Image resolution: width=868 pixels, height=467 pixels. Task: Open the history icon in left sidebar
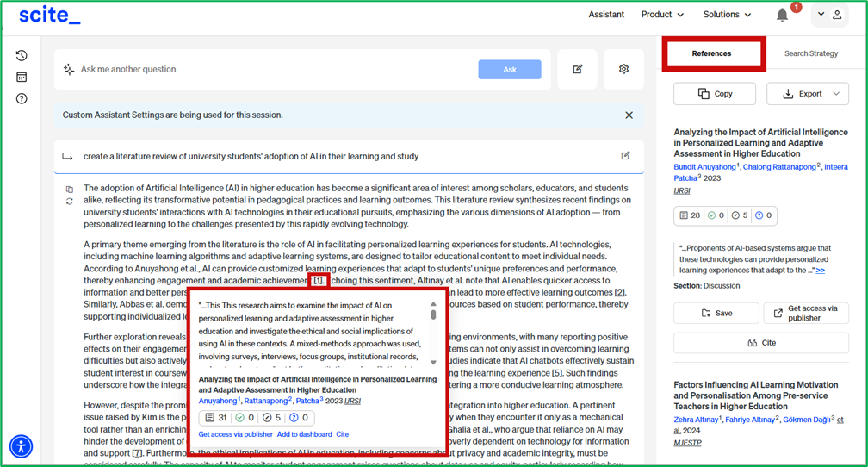pos(22,56)
